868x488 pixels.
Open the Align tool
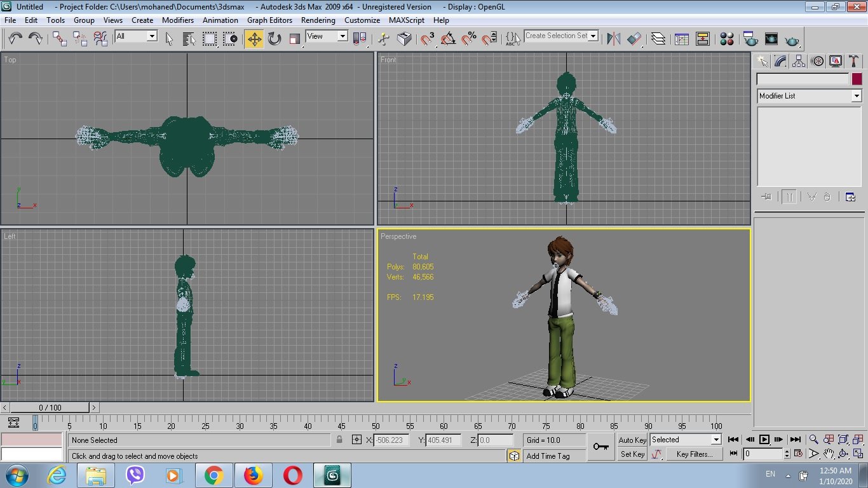coord(634,39)
